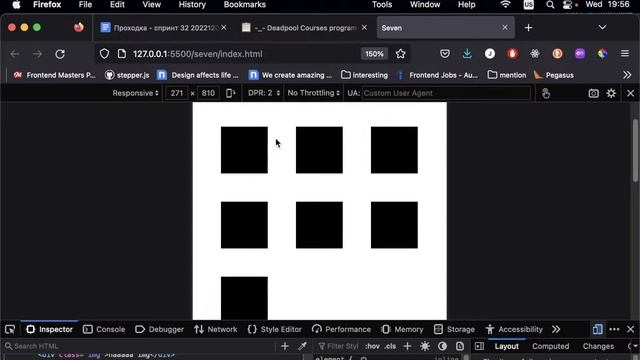Toggle touch simulation
This screenshot has height=360, width=640.
pyautogui.click(x=546, y=93)
